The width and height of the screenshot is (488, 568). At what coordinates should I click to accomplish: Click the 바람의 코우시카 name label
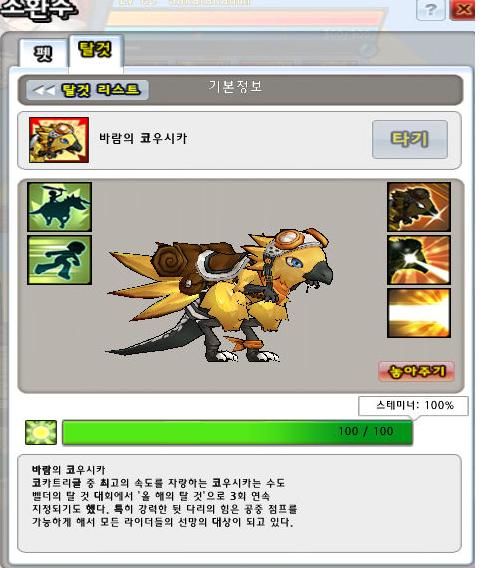[143, 138]
